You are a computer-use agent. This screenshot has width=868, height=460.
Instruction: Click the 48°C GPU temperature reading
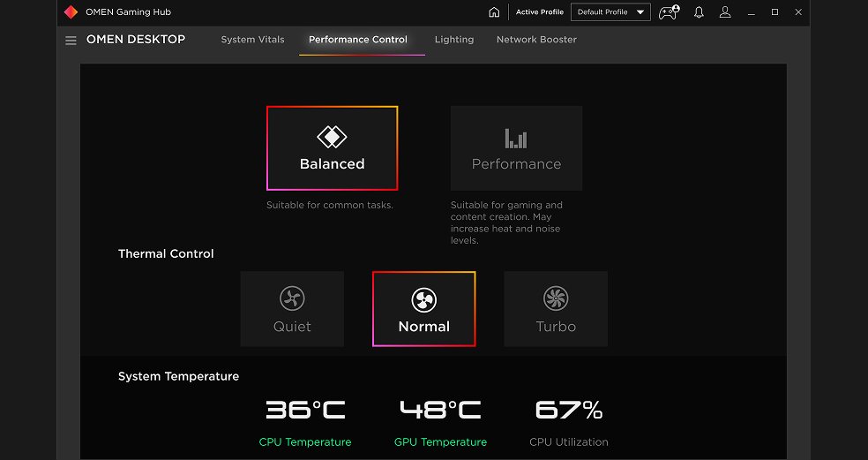point(440,411)
